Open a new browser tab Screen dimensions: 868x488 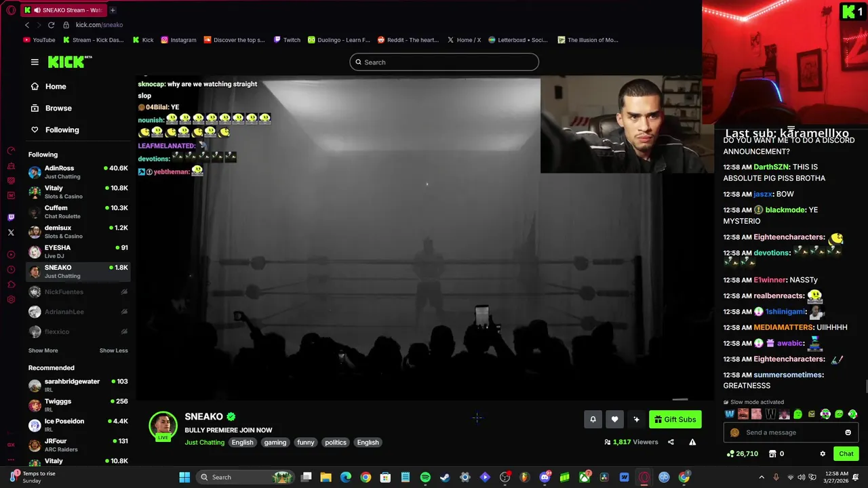[113, 10]
